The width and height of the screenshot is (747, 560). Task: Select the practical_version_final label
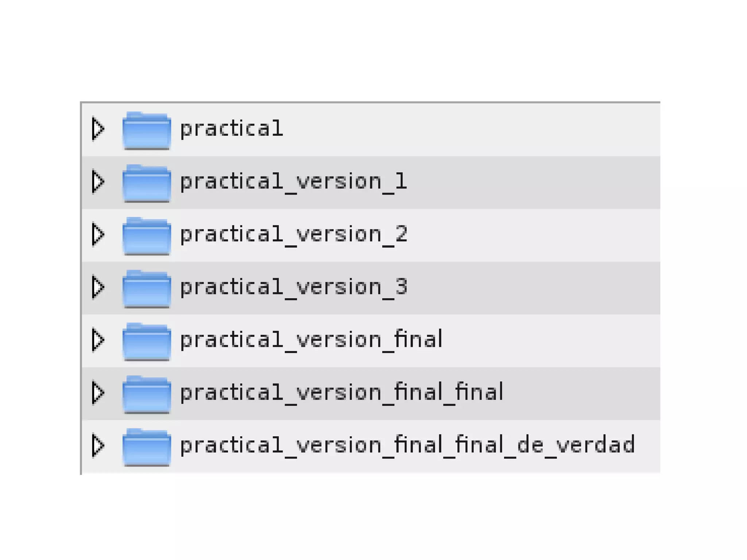pos(311,340)
